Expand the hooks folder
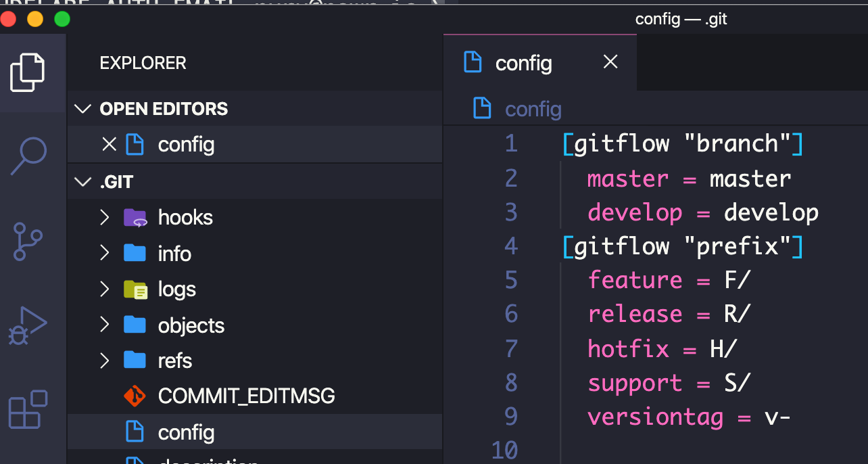 point(104,217)
